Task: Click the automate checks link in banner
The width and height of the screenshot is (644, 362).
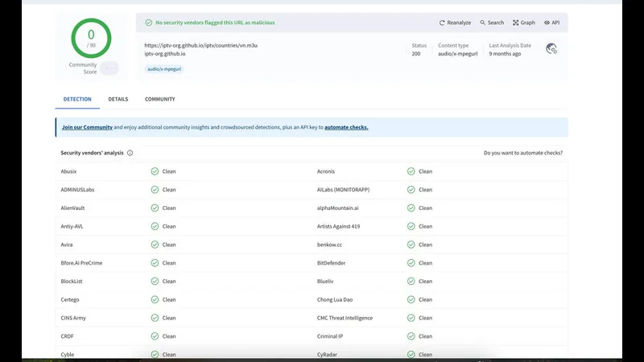Action: tap(346, 127)
